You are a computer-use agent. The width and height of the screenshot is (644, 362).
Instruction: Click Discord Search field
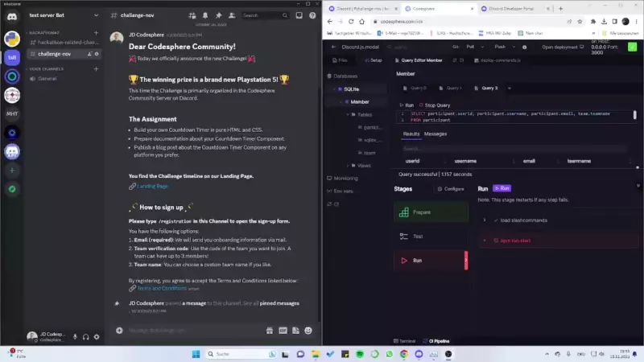point(265,15)
